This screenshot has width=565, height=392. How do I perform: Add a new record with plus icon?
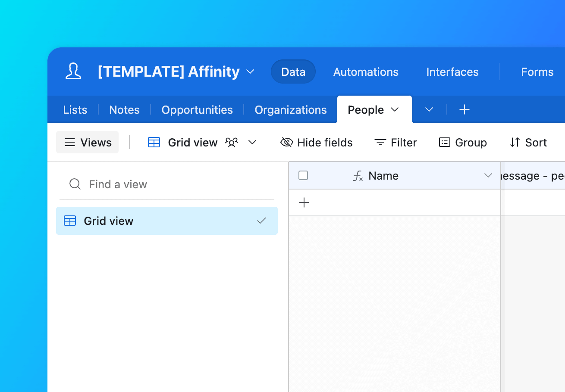tap(304, 202)
